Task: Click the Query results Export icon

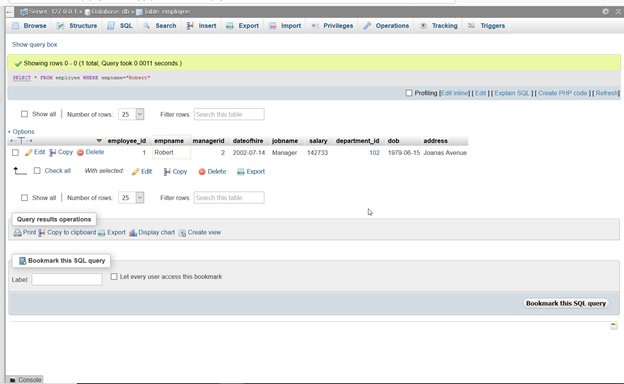Action: point(101,233)
